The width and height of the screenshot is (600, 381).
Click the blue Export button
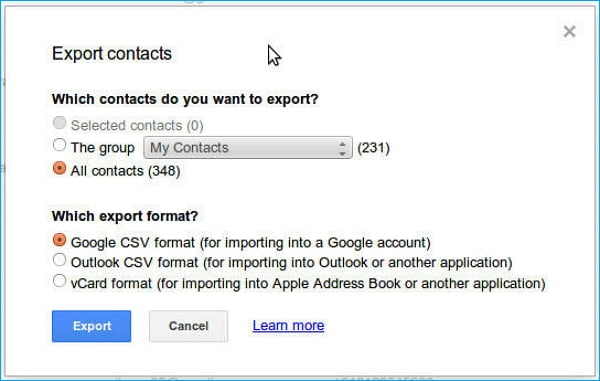click(91, 326)
